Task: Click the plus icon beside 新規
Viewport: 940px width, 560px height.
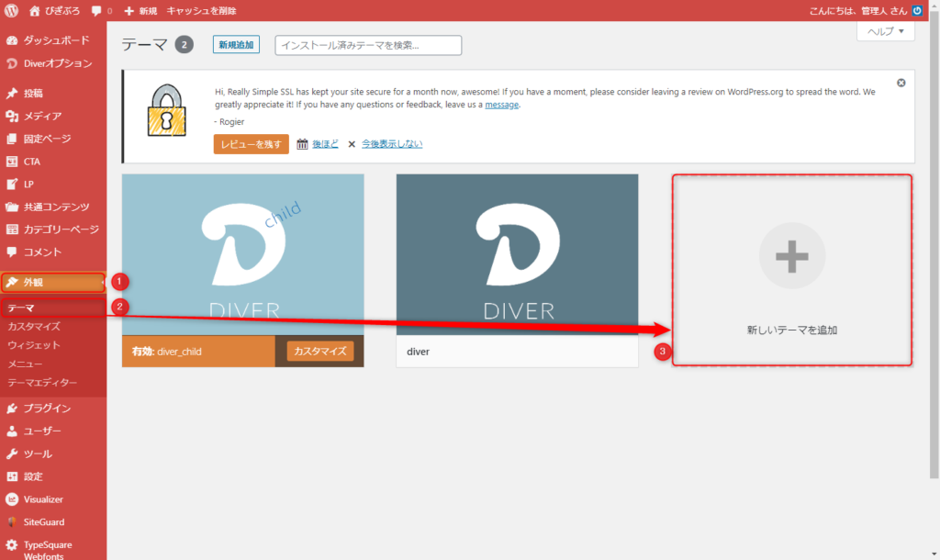Action: (129, 11)
